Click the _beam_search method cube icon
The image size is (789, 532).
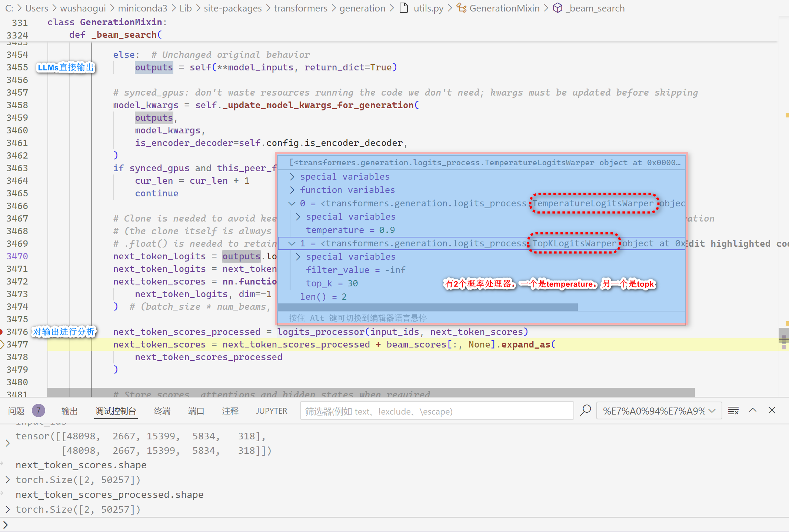click(557, 8)
